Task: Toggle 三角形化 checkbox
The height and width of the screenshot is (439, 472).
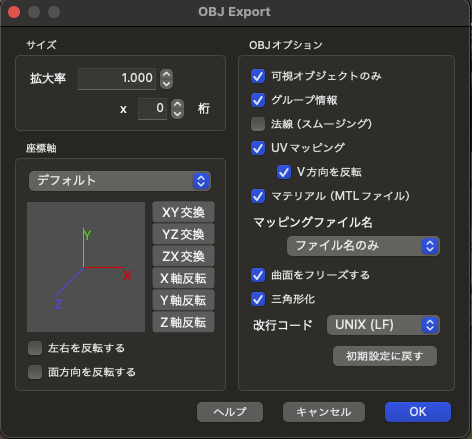Action: pos(258,299)
